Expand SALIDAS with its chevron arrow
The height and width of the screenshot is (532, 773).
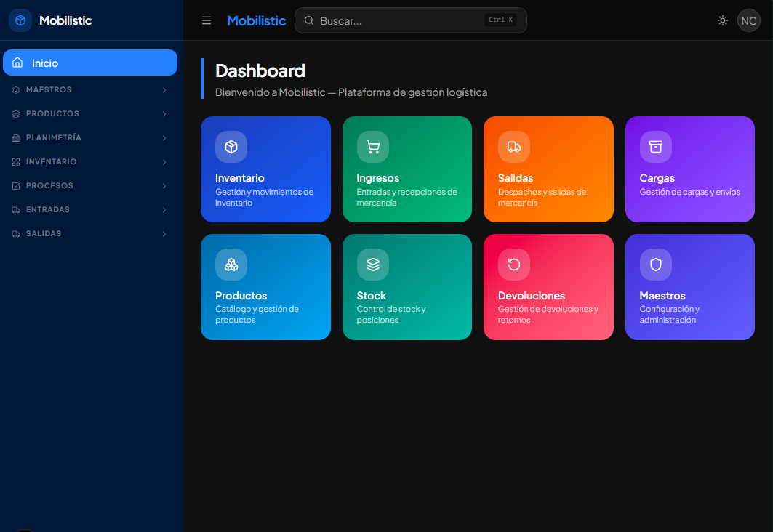(x=164, y=234)
